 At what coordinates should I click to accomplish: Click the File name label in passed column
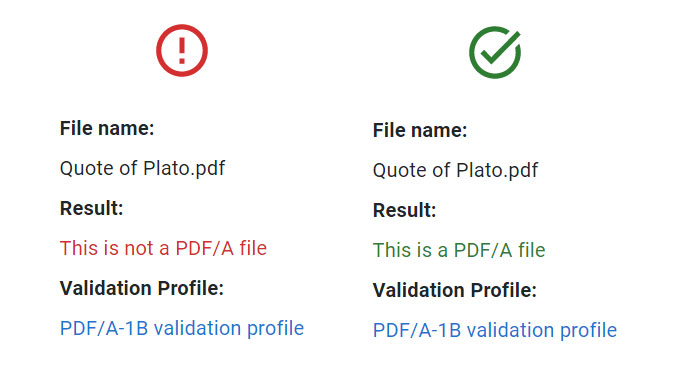coord(420,131)
